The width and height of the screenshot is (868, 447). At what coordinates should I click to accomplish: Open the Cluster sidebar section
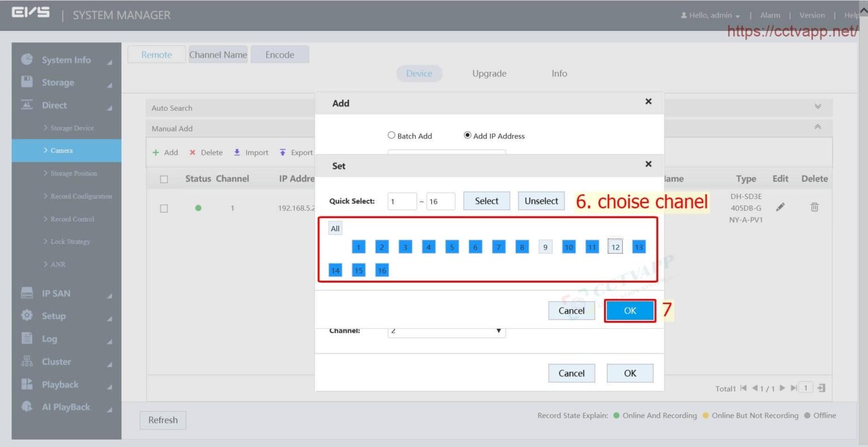(x=57, y=362)
